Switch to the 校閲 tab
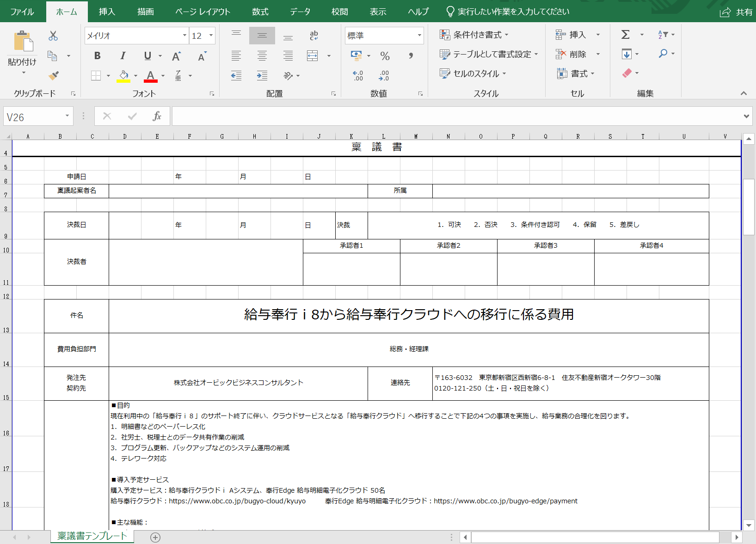This screenshot has height=544, width=756. [340, 12]
